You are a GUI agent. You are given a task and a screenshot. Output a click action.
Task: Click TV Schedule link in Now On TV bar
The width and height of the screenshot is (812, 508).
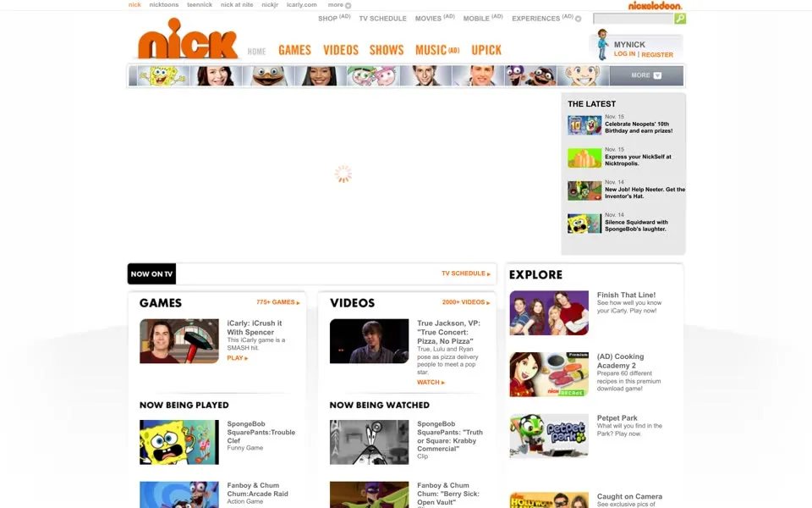click(465, 273)
